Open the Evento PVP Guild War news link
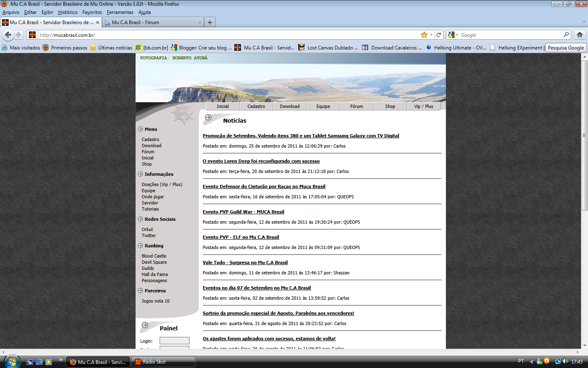The height and width of the screenshot is (368, 588). (243, 212)
